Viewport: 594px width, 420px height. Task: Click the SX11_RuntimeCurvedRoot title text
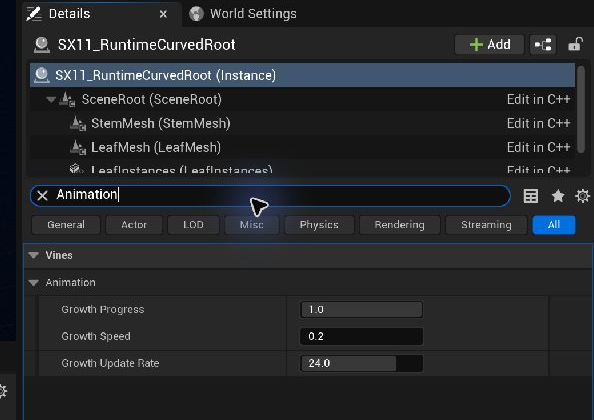[x=146, y=45]
